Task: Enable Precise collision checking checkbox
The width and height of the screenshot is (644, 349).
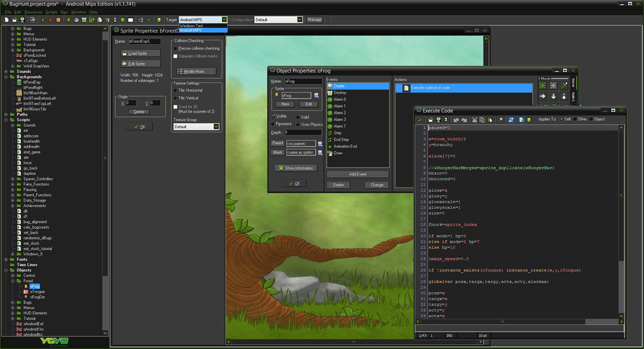Action: click(176, 49)
